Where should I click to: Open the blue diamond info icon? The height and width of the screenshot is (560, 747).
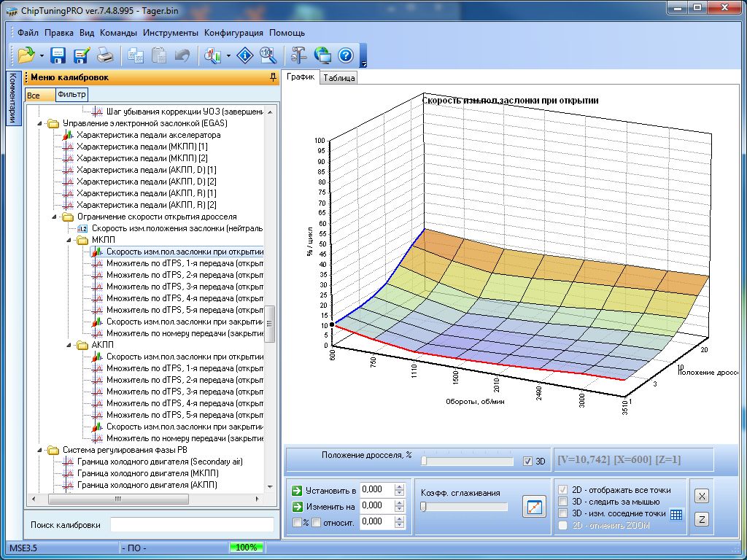click(x=246, y=55)
